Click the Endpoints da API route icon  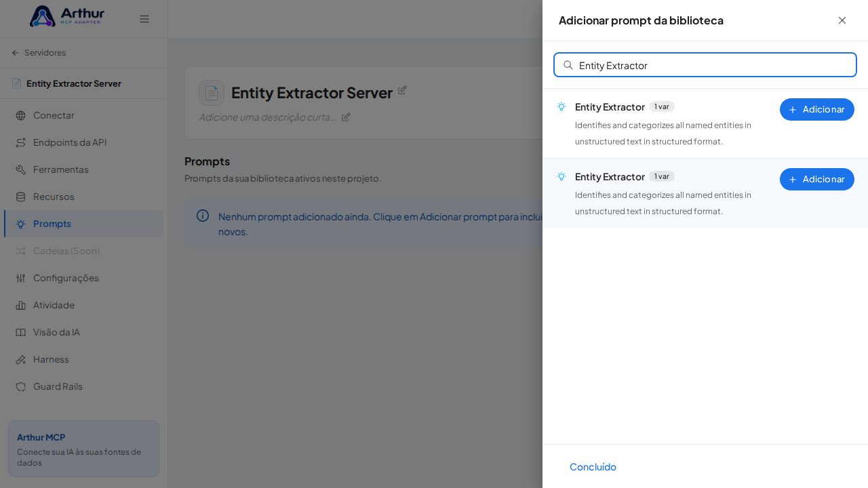coord(20,142)
